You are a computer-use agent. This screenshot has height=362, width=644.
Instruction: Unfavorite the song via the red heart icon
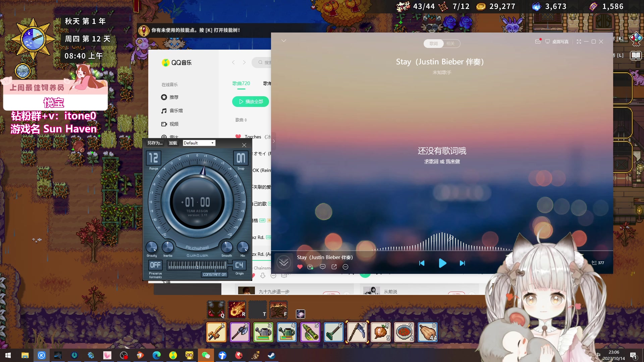(x=300, y=267)
